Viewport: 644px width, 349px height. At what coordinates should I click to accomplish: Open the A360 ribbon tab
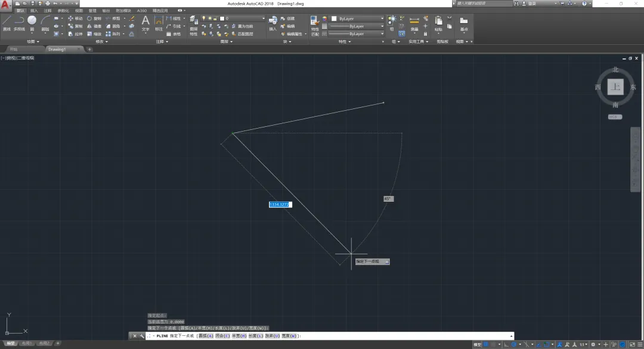[142, 11]
